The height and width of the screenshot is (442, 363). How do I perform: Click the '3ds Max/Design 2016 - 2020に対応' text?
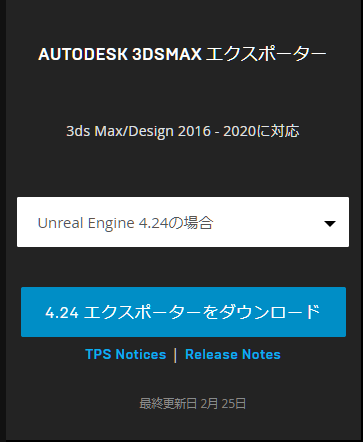point(183,131)
